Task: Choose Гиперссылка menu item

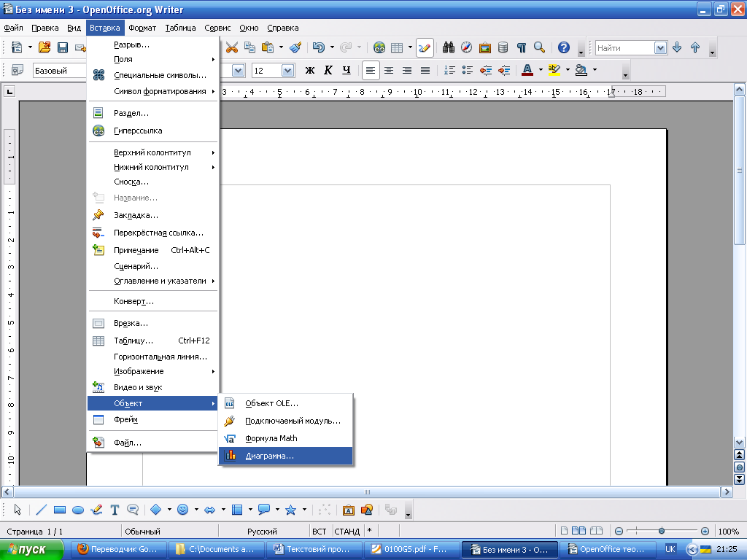Action: click(152, 131)
